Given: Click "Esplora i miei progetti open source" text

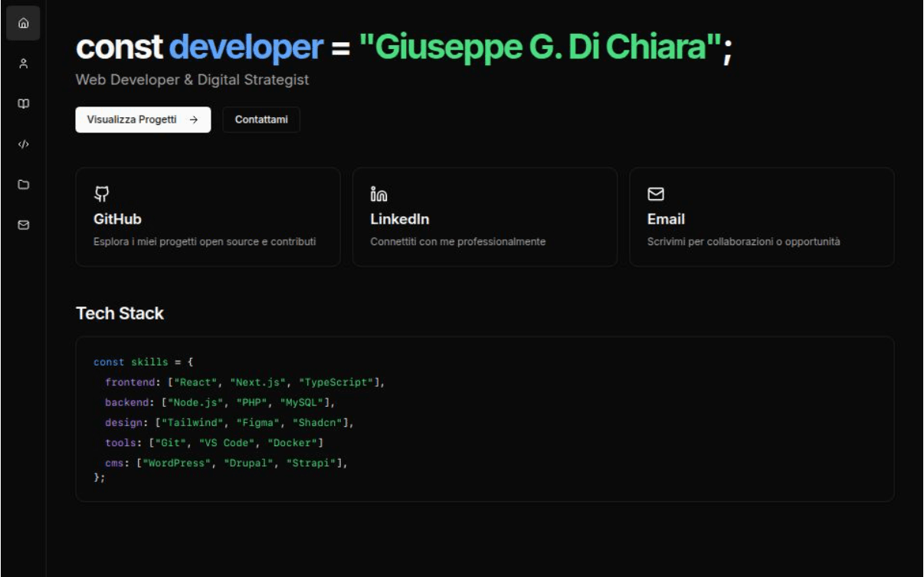Looking at the screenshot, I should pos(204,241).
